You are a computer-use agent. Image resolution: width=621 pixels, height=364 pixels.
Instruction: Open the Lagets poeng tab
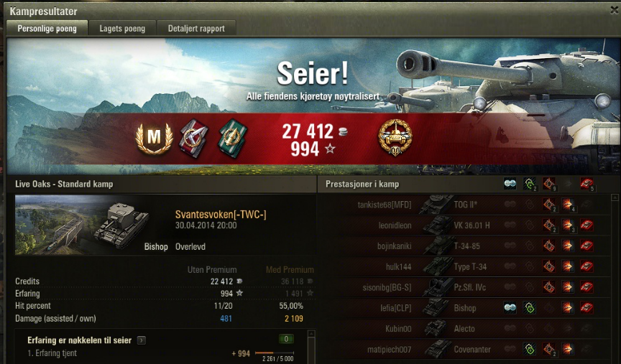pyautogui.click(x=122, y=29)
